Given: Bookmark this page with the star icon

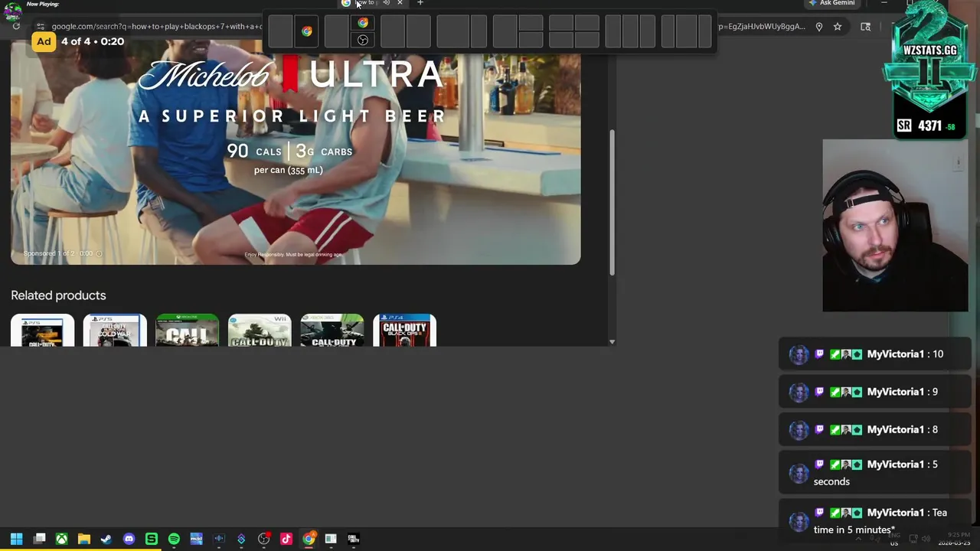Looking at the screenshot, I should [838, 27].
